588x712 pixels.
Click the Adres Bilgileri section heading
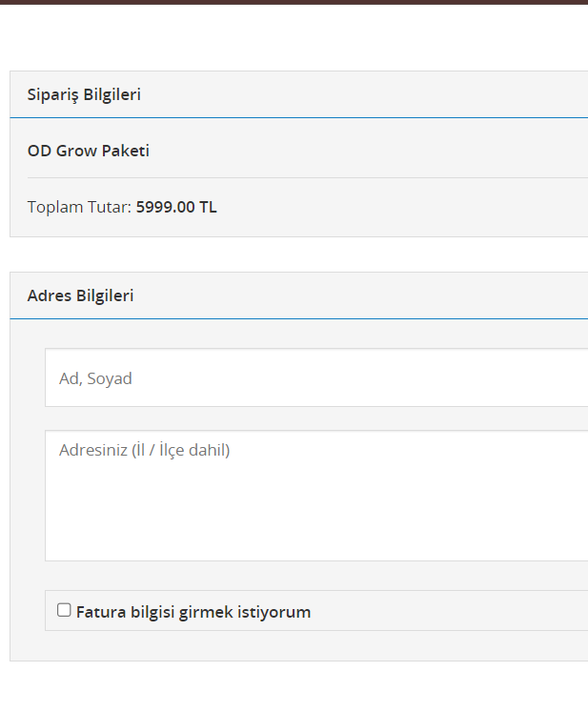click(80, 295)
